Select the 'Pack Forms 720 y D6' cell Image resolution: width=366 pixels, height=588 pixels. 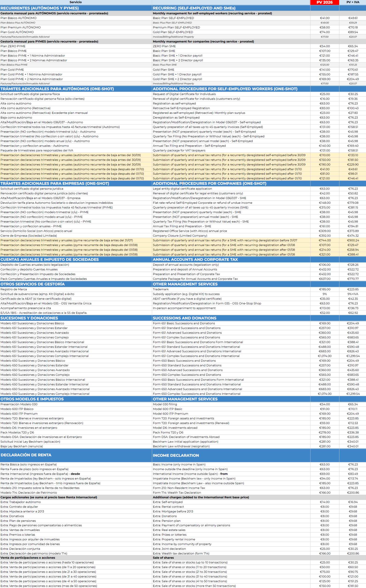tap(168, 433)
